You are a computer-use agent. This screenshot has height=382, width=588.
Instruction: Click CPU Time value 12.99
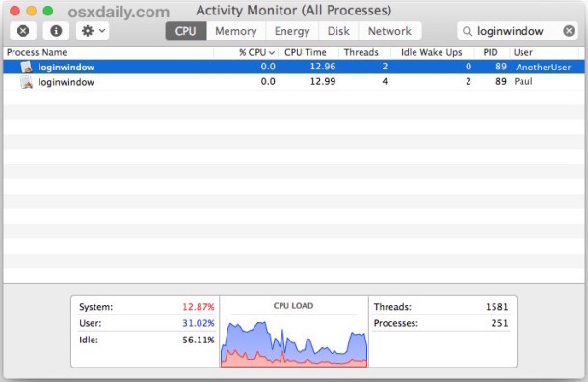pyautogui.click(x=323, y=81)
